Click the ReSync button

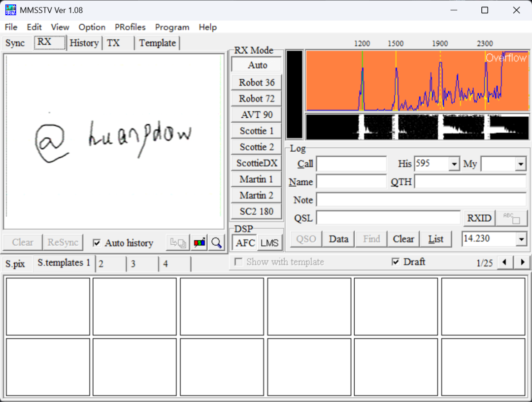click(x=63, y=242)
